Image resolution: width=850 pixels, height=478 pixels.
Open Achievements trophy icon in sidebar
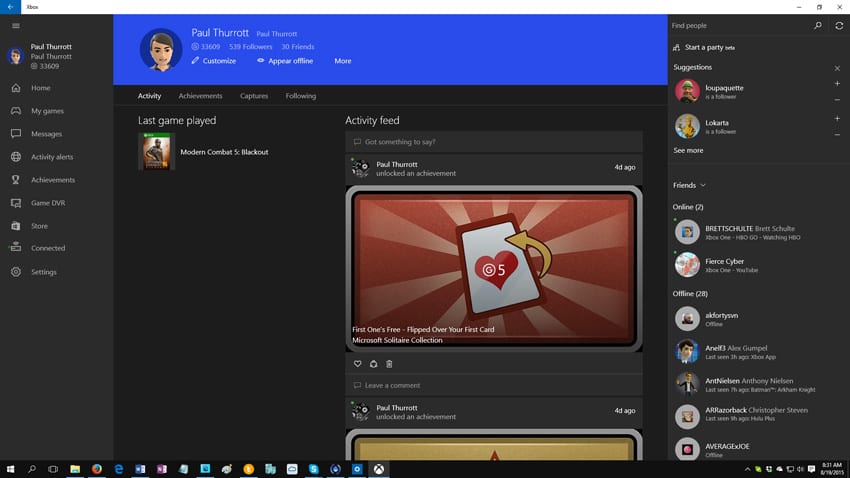pos(16,179)
